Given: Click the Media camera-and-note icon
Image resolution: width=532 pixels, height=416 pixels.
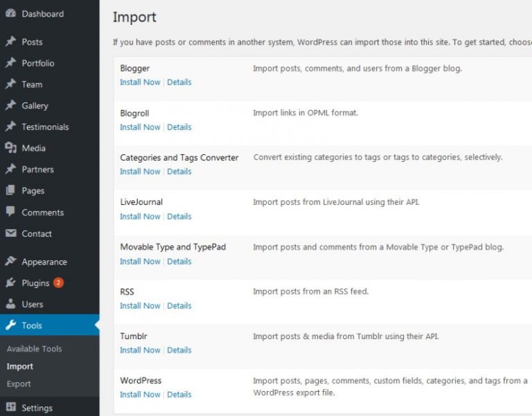Looking at the screenshot, I should 10,148.
